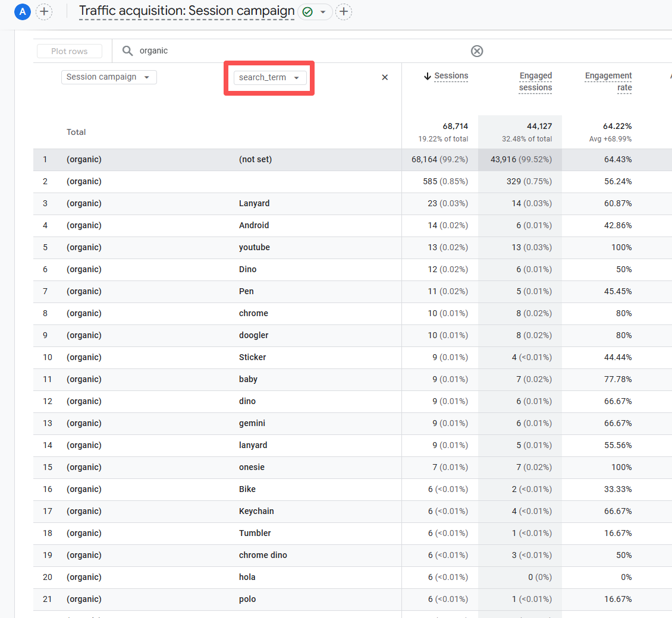The height and width of the screenshot is (618, 672).
Task: Select the Lanyard row in the table
Action: [254, 203]
